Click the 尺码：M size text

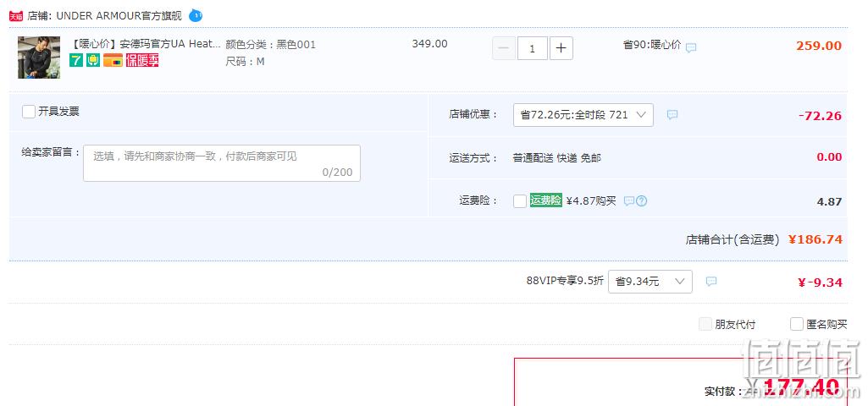tap(246, 62)
